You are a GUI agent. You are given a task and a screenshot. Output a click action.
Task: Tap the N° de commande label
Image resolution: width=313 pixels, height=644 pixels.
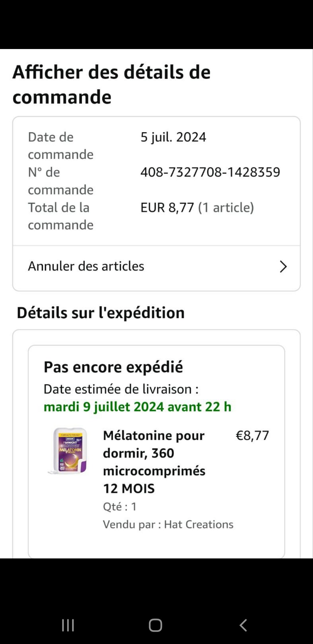[x=61, y=181]
